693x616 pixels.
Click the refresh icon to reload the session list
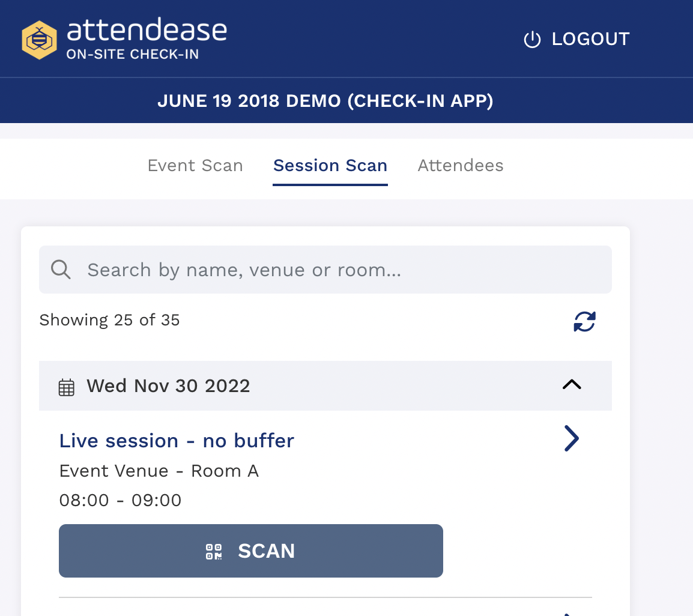(584, 322)
